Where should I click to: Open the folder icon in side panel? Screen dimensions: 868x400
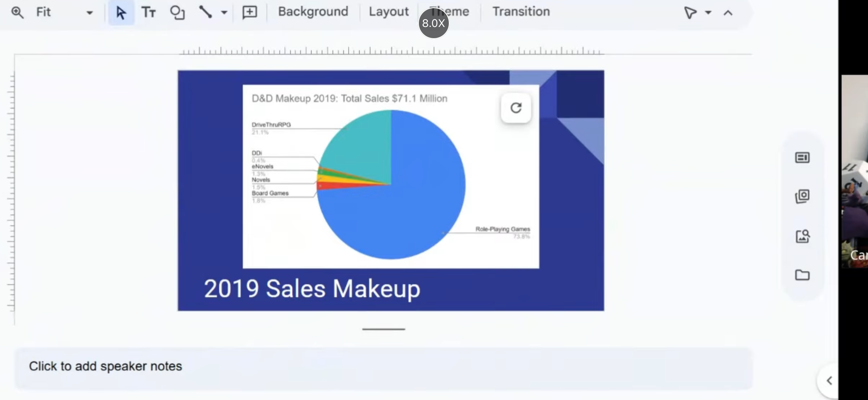click(802, 275)
